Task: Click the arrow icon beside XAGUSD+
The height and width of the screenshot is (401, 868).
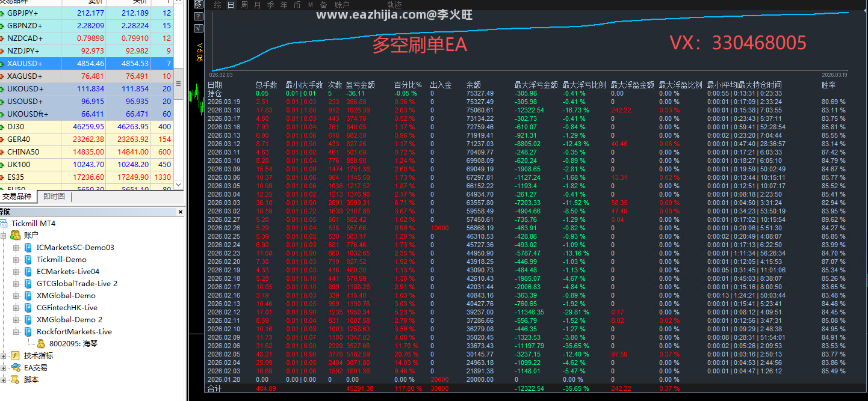Action: coord(2,76)
